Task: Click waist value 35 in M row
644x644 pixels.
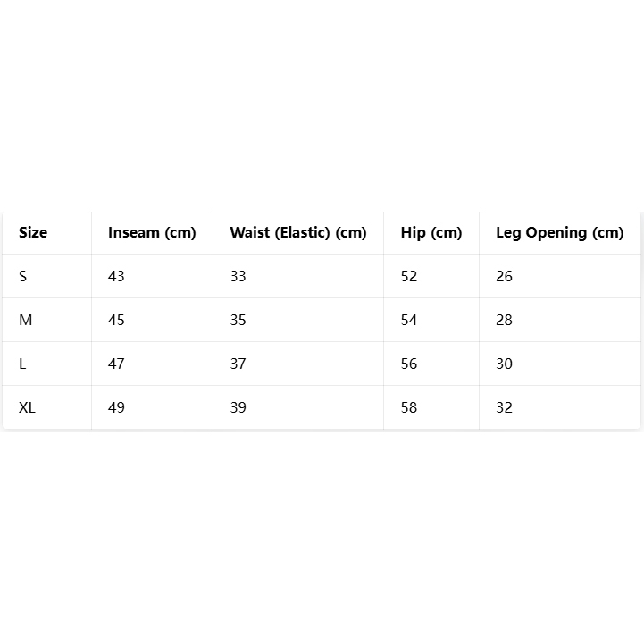Action: point(238,320)
